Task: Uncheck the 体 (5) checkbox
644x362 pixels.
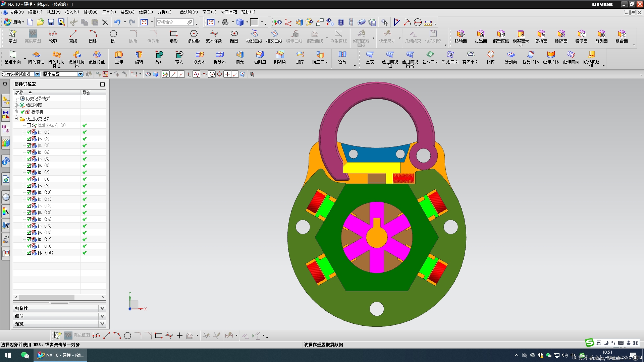Action: (x=29, y=159)
